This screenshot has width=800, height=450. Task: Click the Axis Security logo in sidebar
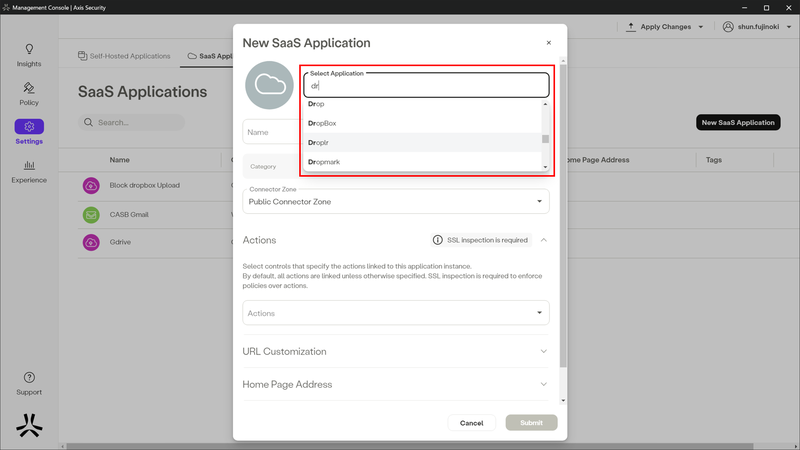(x=29, y=425)
